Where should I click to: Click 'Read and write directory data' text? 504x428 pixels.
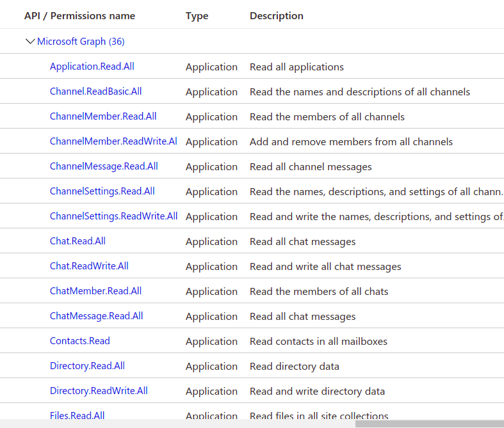coord(317,392)
